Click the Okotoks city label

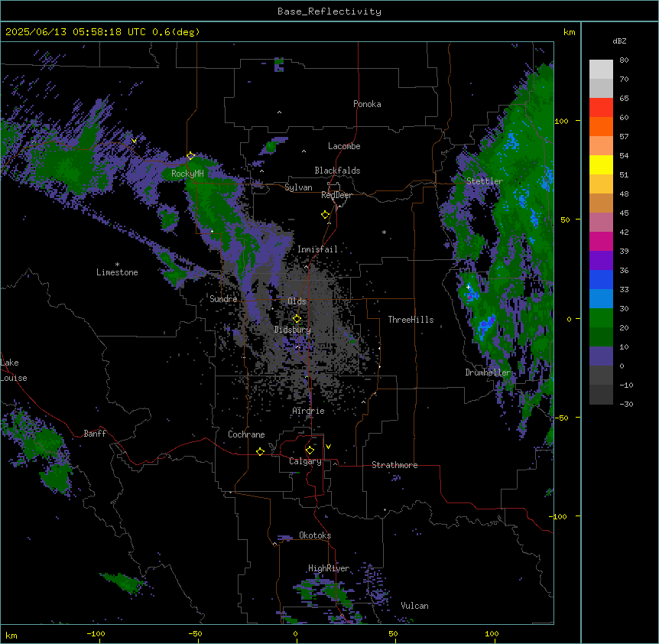pos(315,535)
